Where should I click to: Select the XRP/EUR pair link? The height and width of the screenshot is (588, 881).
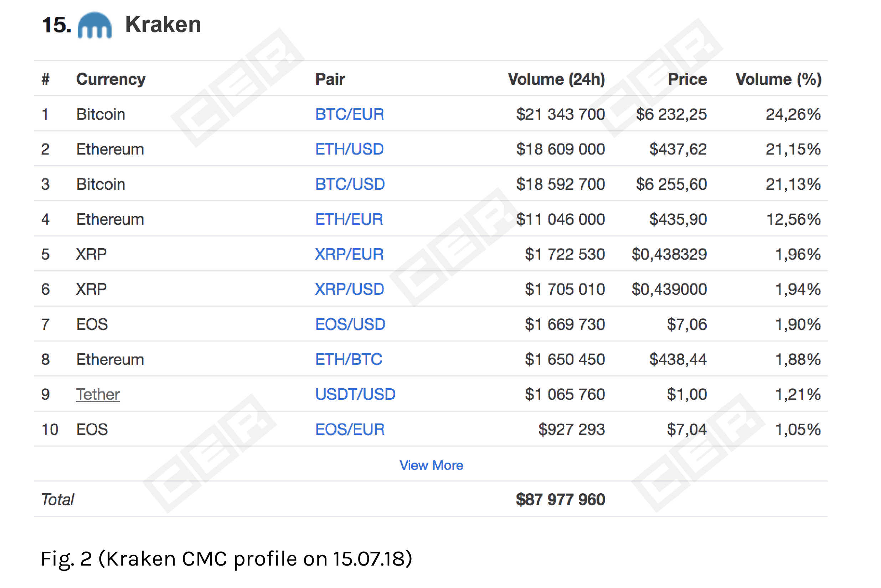tap(349, 254)
